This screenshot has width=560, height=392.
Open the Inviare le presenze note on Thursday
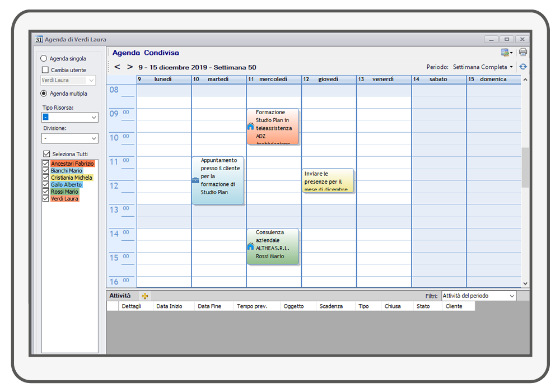coord(328,180)
